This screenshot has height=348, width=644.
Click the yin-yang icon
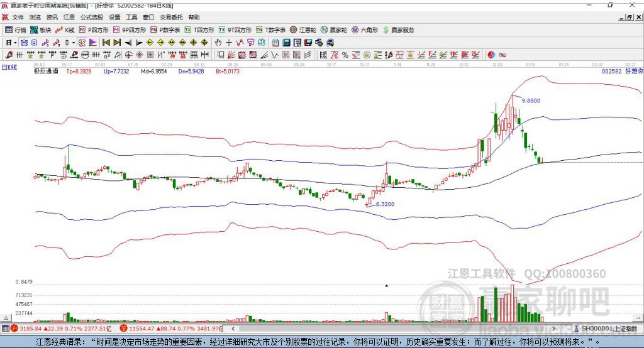(x=491, y=55)
